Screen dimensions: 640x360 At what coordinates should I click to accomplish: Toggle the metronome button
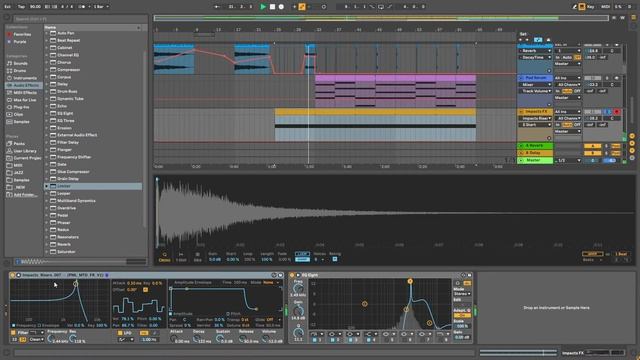pos(82,7)
